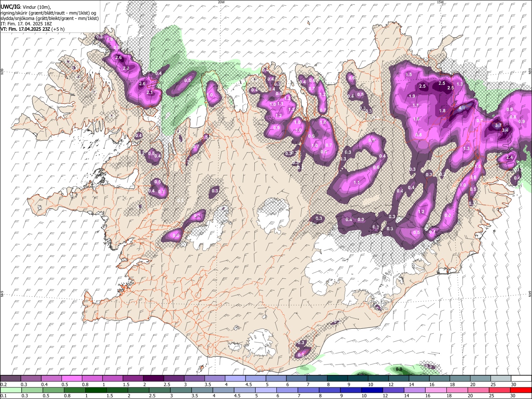This screenshot has height=399, width=532.
Task: Click the 2.0 precipitation value in Westfjords
Action: [x=126, y=68]
